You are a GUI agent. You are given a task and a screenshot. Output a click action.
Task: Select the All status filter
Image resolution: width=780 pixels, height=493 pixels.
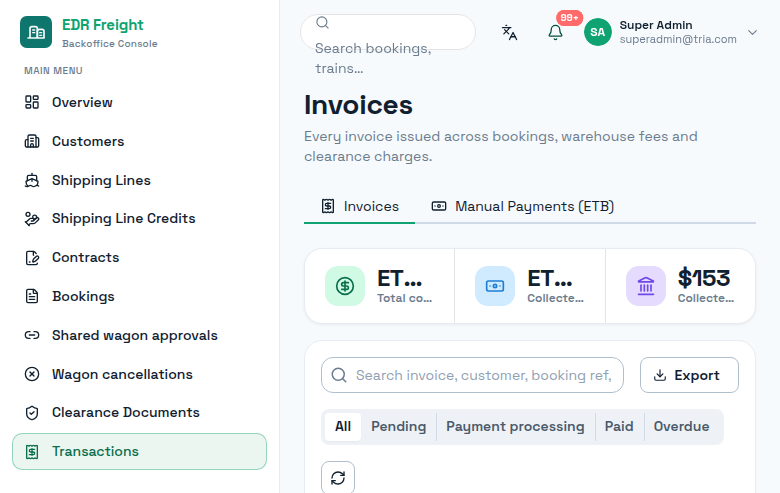[343, 426]
